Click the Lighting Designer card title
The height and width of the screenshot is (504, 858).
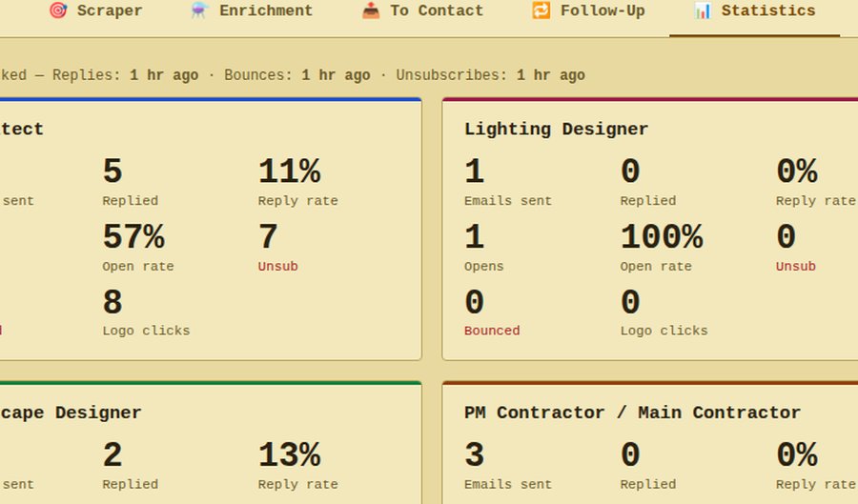(556, 129)
